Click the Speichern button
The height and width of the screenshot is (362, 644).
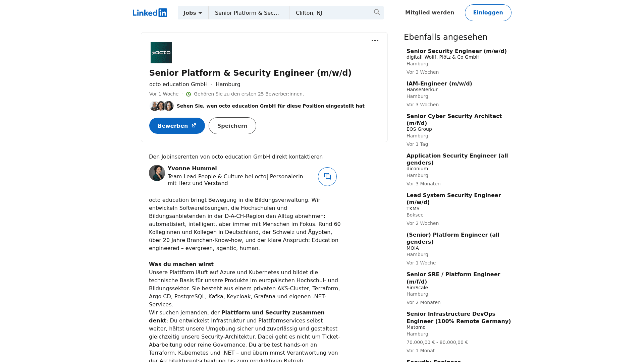coord(232,126)
